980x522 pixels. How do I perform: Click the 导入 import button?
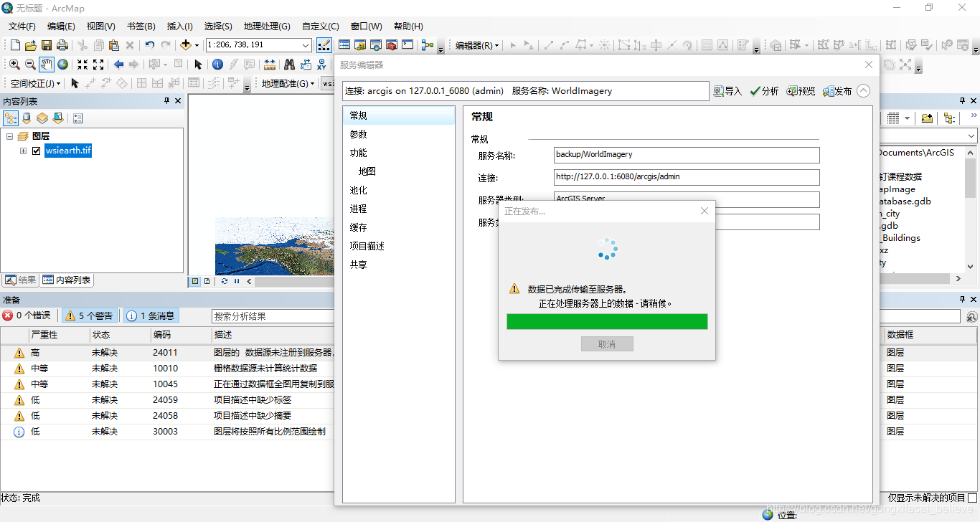[727, 91]
